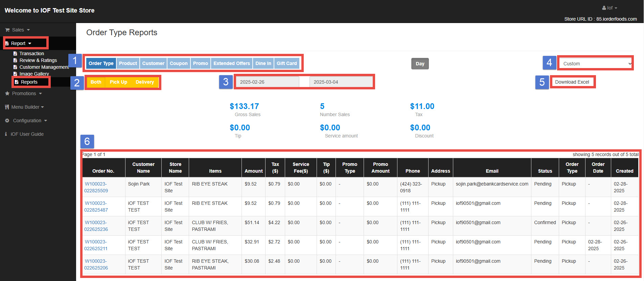
Task: Click the Configuration gear icon
Action: pyautogui.click(x=7, y=121)
